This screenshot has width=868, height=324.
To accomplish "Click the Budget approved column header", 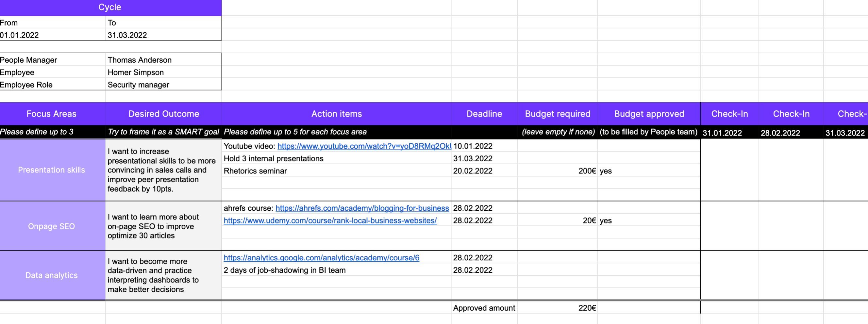I will pyautogui.click(x=649, y=114).
